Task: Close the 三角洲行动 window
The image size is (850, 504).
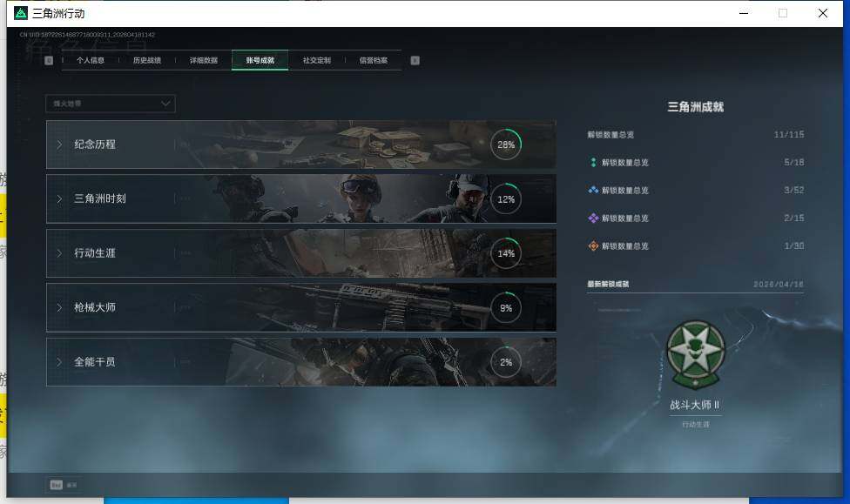Action: pyautogui.click(x=822, y=13)
